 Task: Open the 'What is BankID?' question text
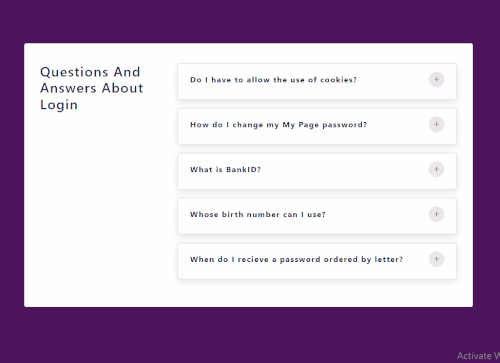[225, 170]
